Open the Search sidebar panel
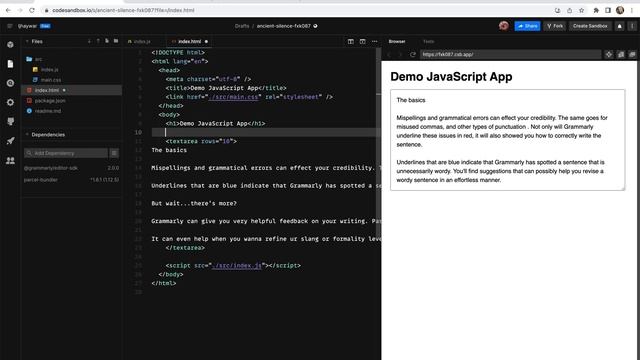This screenshot has height=360, width=640. 10,83
